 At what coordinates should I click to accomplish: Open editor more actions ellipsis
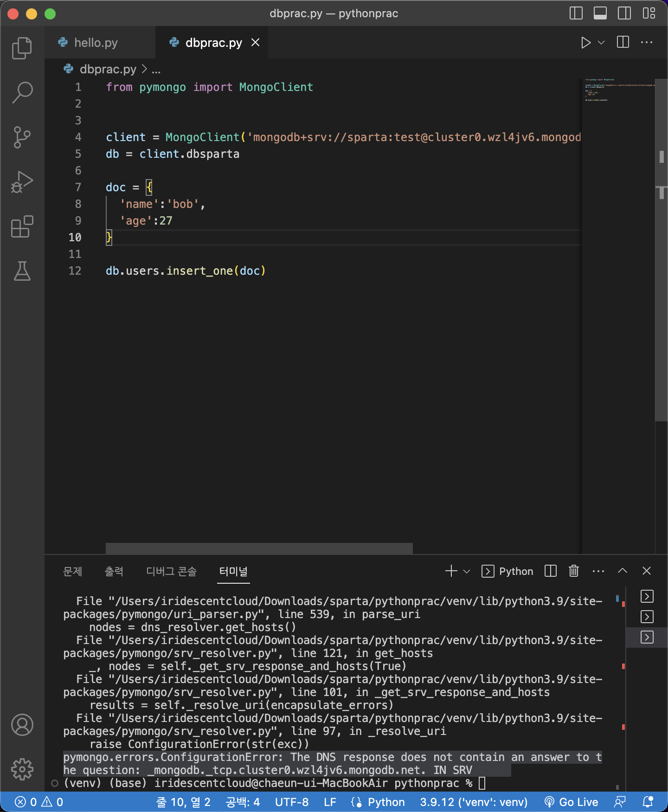(x=647, y=42)
